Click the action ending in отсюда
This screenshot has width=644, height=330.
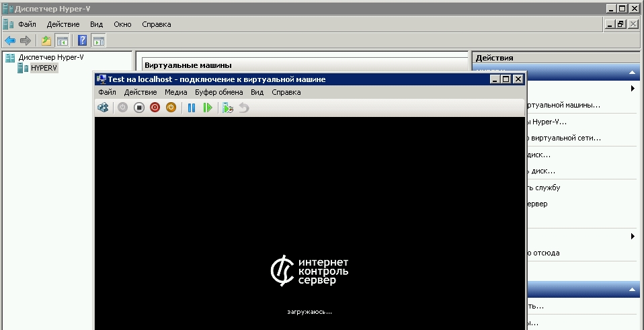pyautogui.click(x=543, y=253)
